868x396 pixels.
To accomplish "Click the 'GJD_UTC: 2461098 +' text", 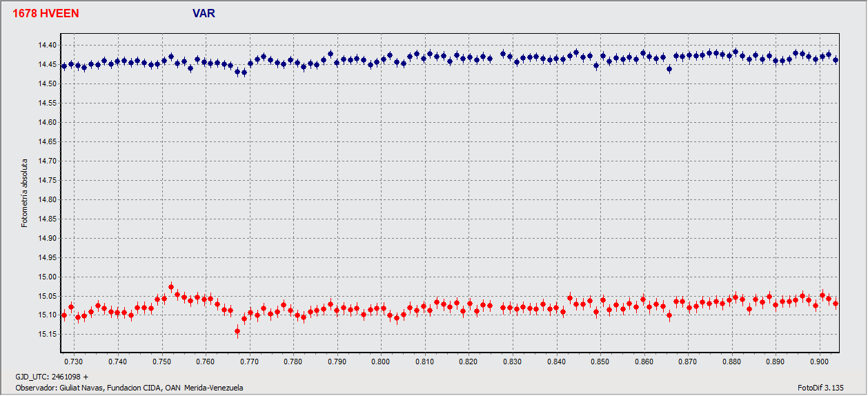I will pos(52,377).
